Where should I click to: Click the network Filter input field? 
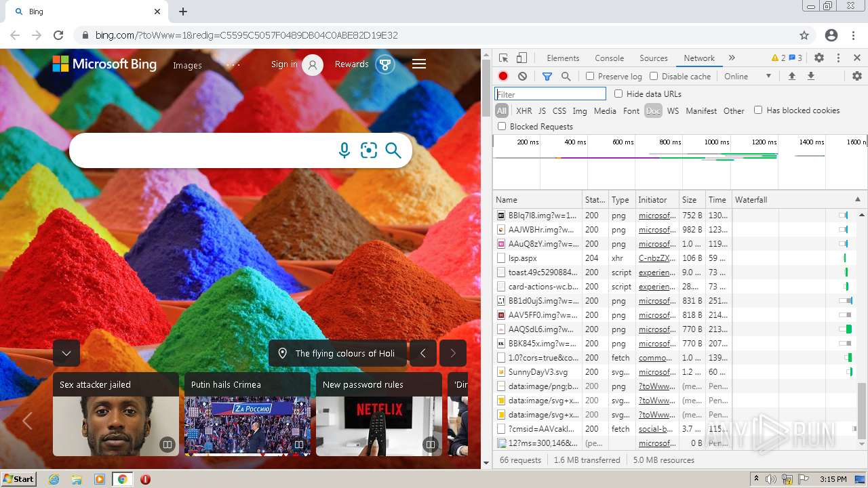550,94
